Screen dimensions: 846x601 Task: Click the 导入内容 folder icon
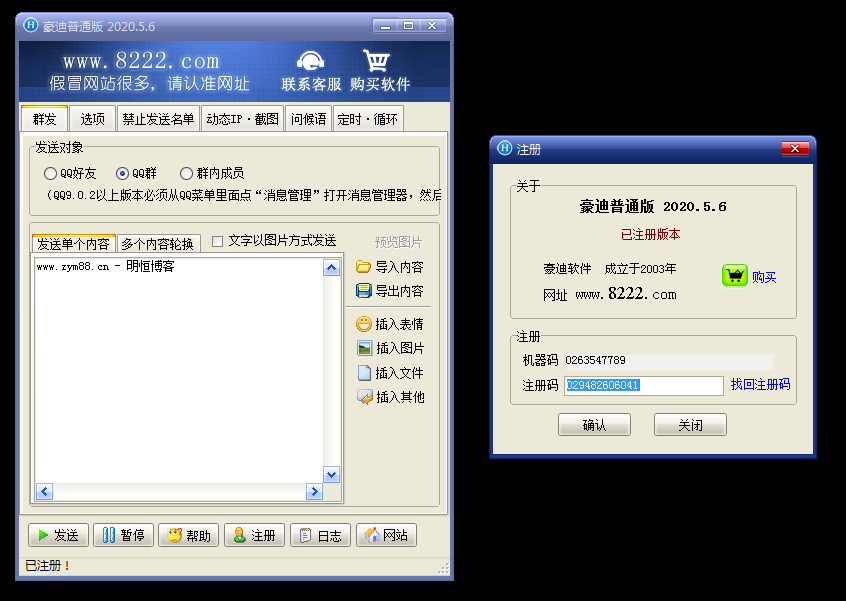(363, 267)
